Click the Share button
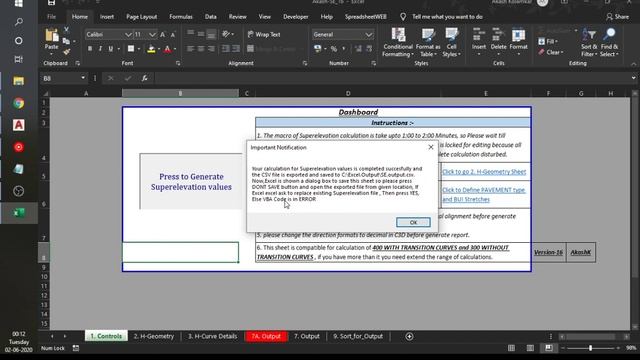This screenshot has width=640, height=360. coord(617,17)
